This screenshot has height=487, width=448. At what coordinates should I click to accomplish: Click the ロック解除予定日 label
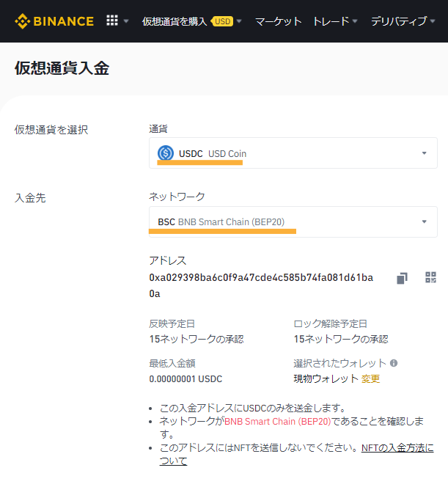point(331,323)
